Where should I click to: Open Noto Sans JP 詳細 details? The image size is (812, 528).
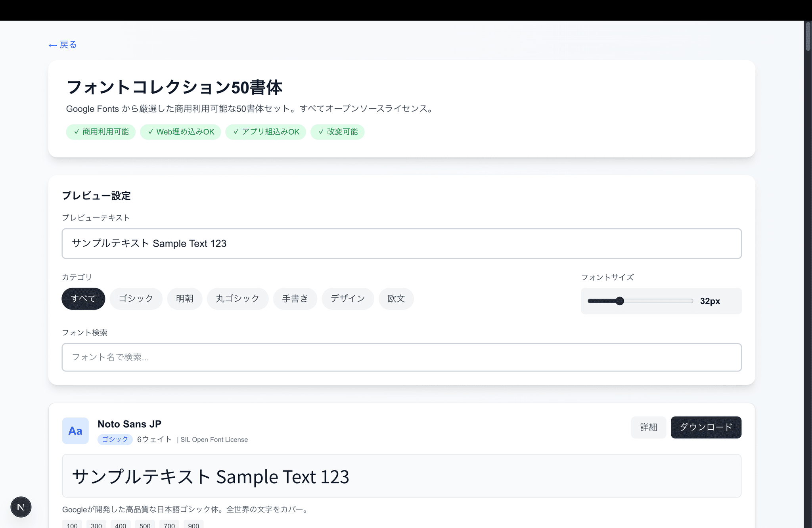(649, 427)
